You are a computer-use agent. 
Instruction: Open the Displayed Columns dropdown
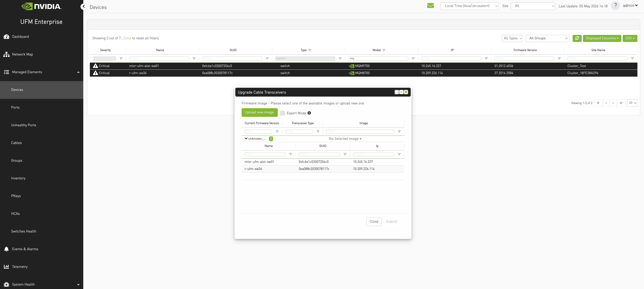pos(602,38)
